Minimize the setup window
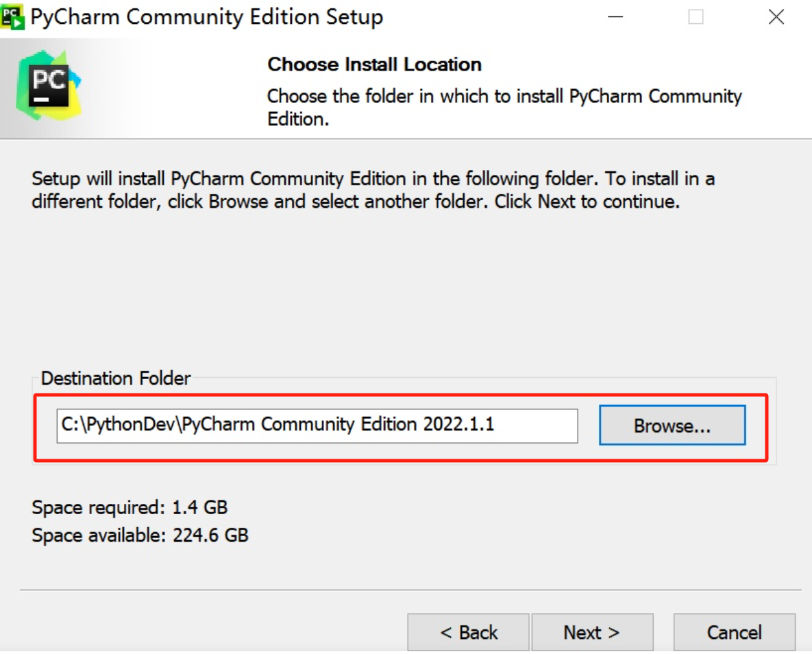812x654 pixels. [615, 17]
